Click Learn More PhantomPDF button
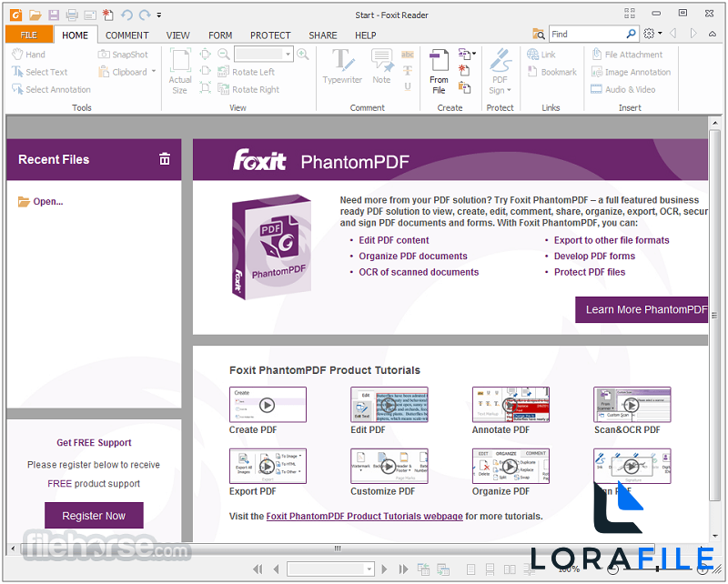The height and width of the screenshot is (584, 728). [642, 309]
